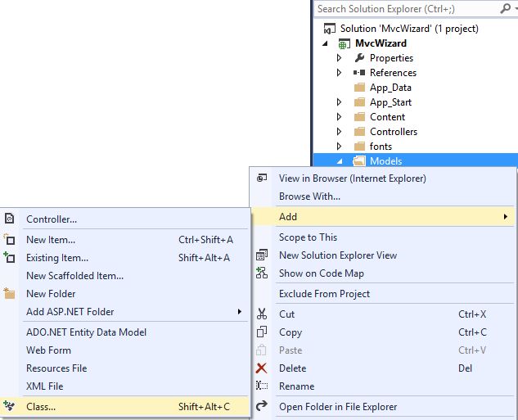
Task: Select View in Browser (Internet Explorer)
Action: (383, 178)
